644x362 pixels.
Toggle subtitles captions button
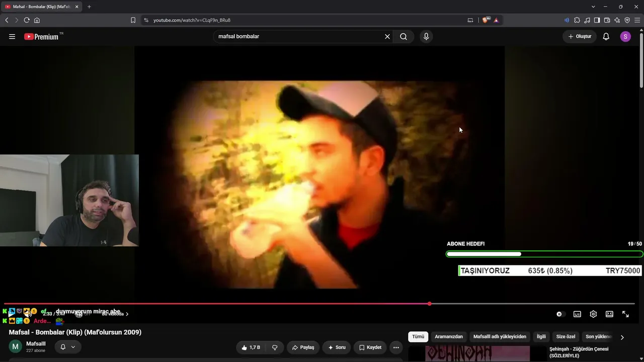(x=577, y=314)
